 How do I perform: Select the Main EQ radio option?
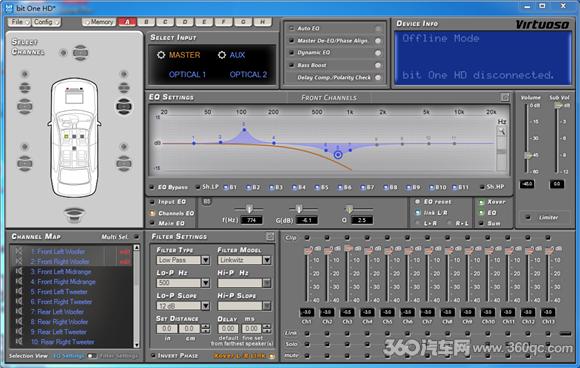pos(152,223)
